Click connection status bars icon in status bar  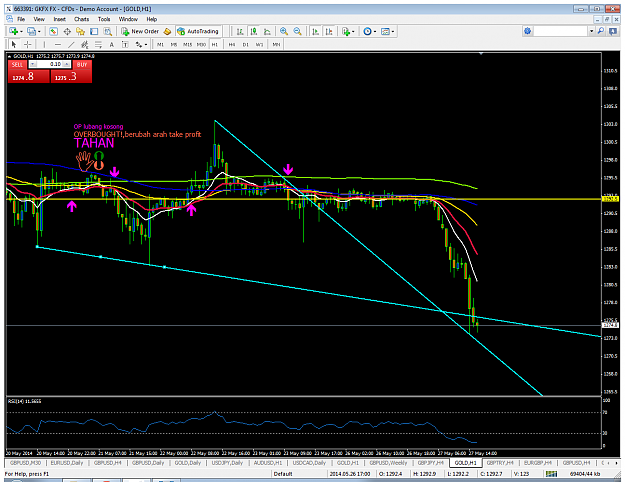(551, 474)
